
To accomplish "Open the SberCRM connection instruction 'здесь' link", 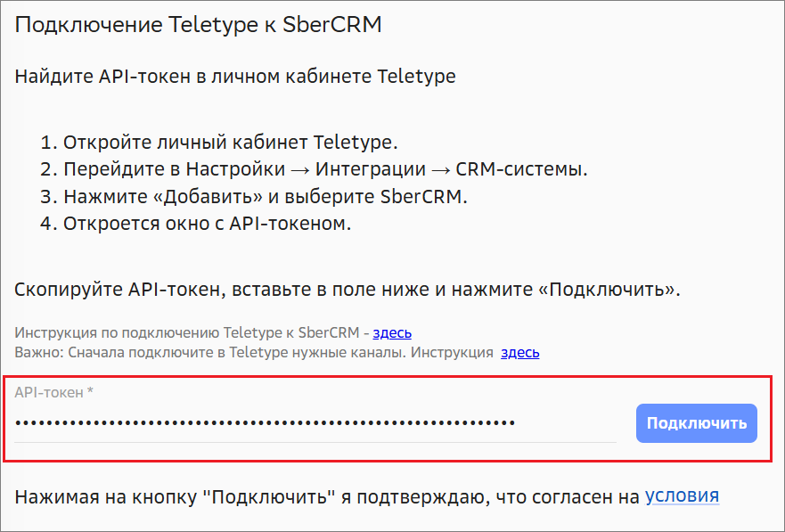I will coord(392,333).
